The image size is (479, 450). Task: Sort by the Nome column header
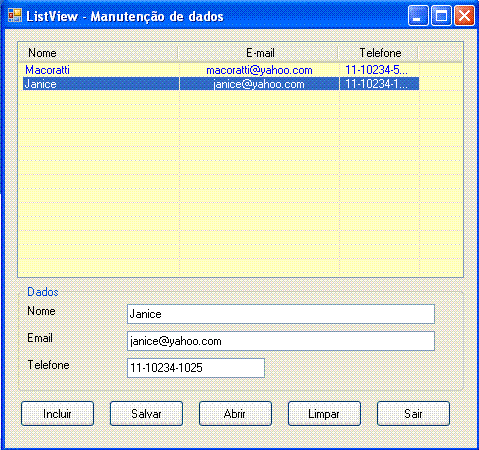click(x=98, y=53)
